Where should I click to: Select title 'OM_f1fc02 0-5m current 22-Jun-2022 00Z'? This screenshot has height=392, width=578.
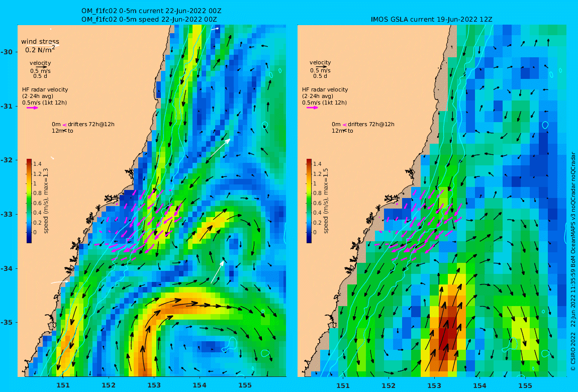pyautogui.click(x=151, y=11)
